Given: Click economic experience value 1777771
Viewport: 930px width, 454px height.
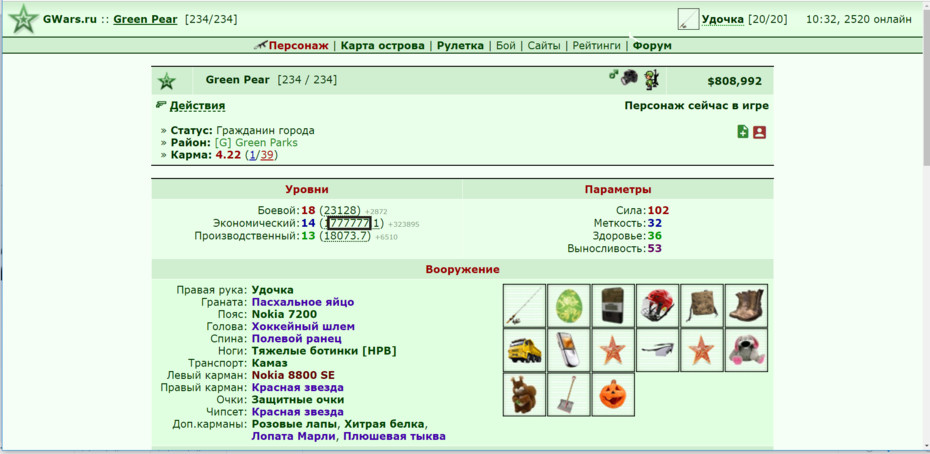Looking at the screenshot, I should pyautogui.click(x=351, y=223).
